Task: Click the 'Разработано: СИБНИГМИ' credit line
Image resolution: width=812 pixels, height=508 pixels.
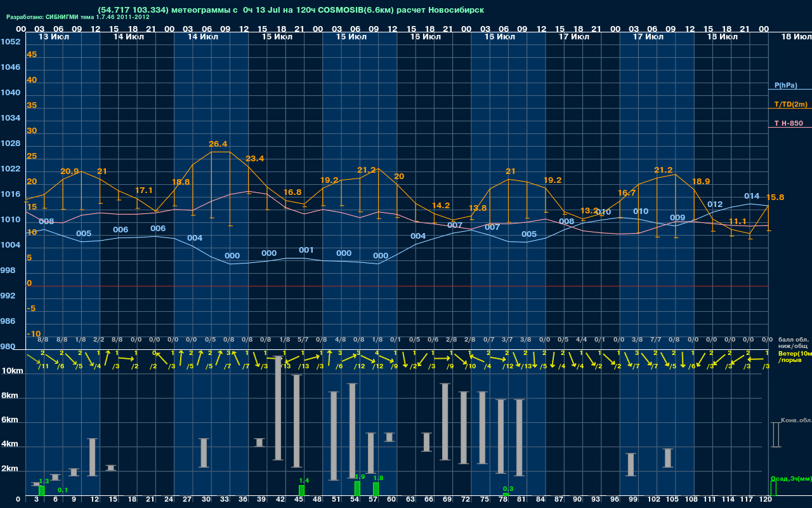Action: 78,17
